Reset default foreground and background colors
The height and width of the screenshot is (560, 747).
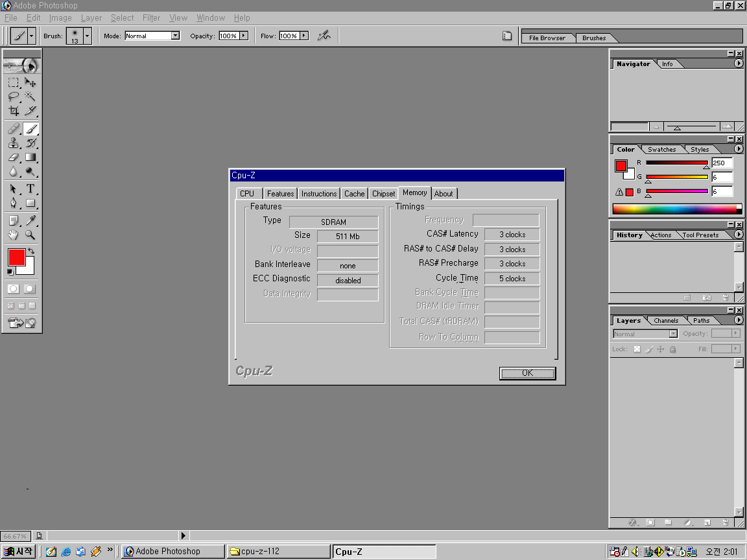click(x=10, y=272)
